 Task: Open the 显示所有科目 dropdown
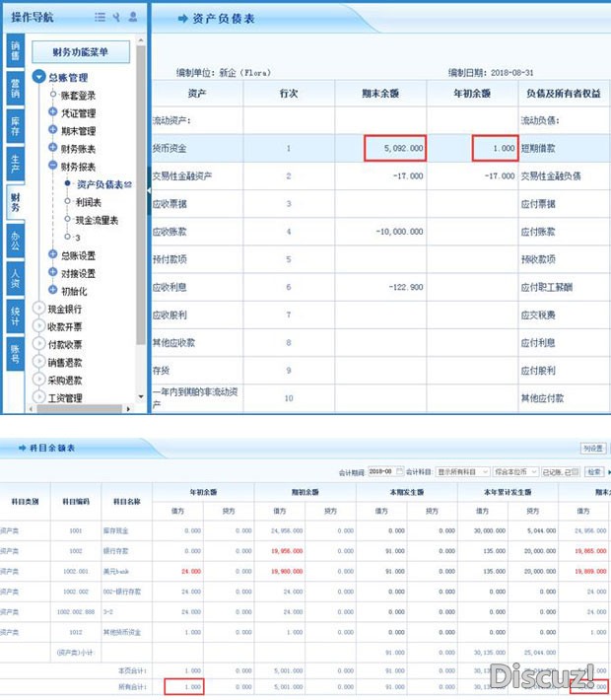[463, 471]
